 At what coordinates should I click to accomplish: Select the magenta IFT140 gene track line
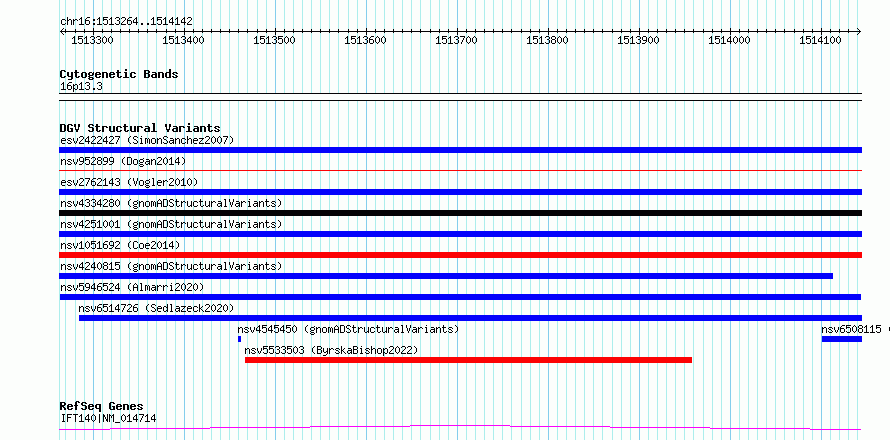(x=460, y=427)
